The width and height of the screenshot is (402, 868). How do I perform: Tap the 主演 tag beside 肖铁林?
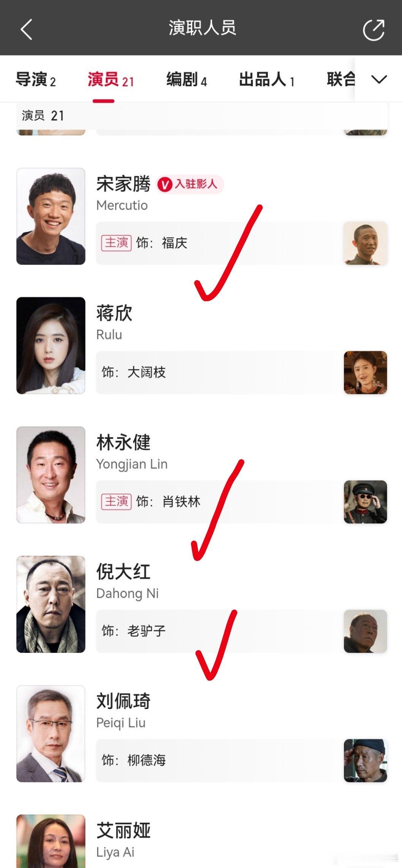pyautogui.click(x=116, y=501)
